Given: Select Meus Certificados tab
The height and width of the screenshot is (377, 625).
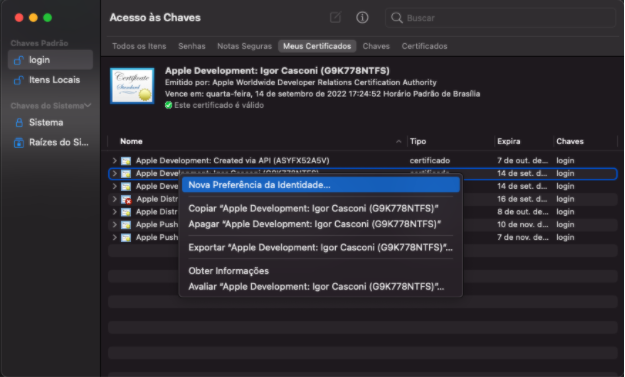Looking at the screenshot, I should coord(317,46).
